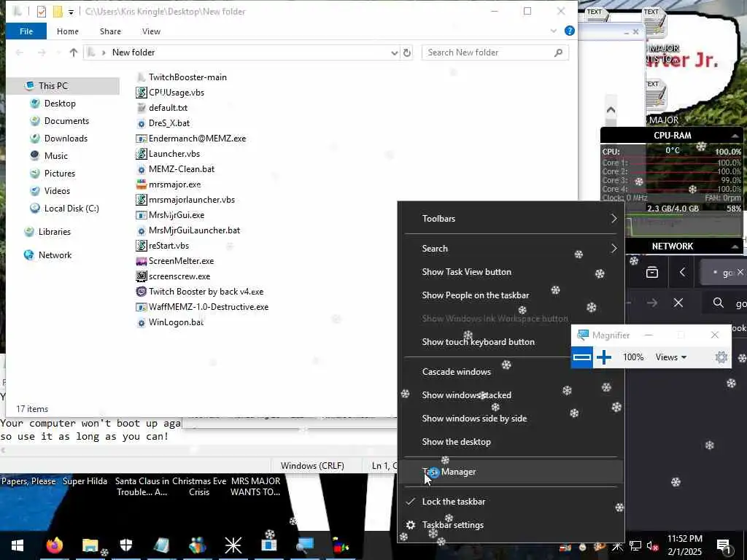
Task: Go up one folder level in Explorer
Action: click(x=74, y=52)
